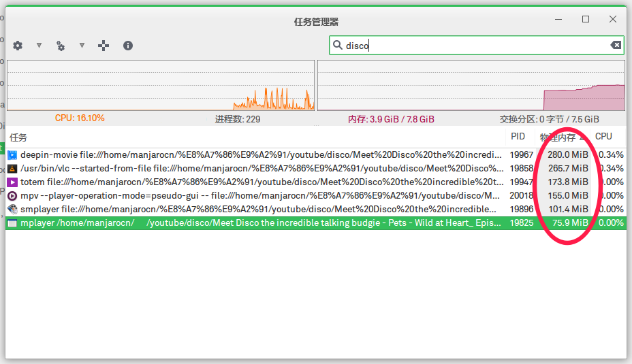
Task: Select the deepin-movie process row
Action: tap(316, 154)
